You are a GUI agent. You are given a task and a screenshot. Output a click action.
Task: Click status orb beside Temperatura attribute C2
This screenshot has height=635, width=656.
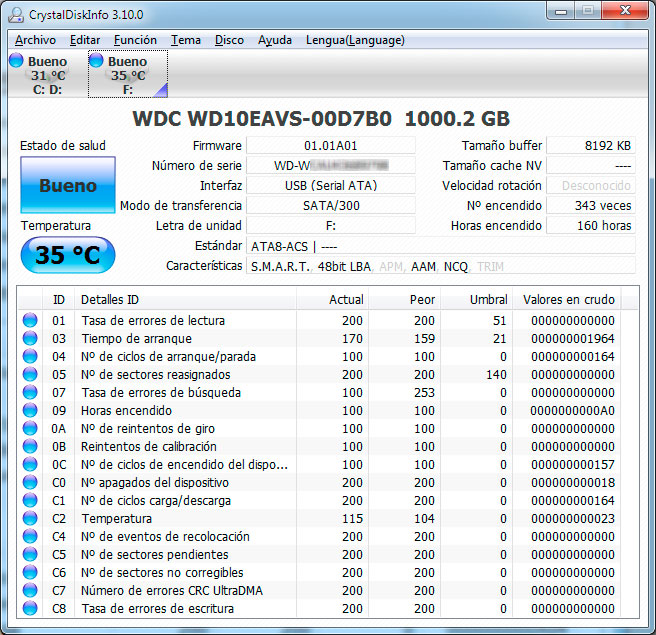(30, 519)
